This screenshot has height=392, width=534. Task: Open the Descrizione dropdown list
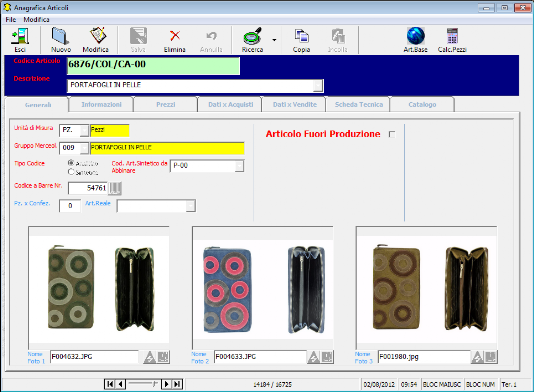(318, 85)
